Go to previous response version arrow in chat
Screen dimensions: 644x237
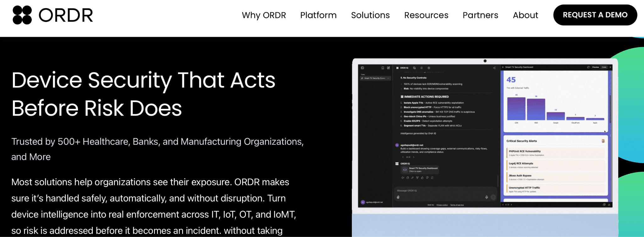[403, 157]
